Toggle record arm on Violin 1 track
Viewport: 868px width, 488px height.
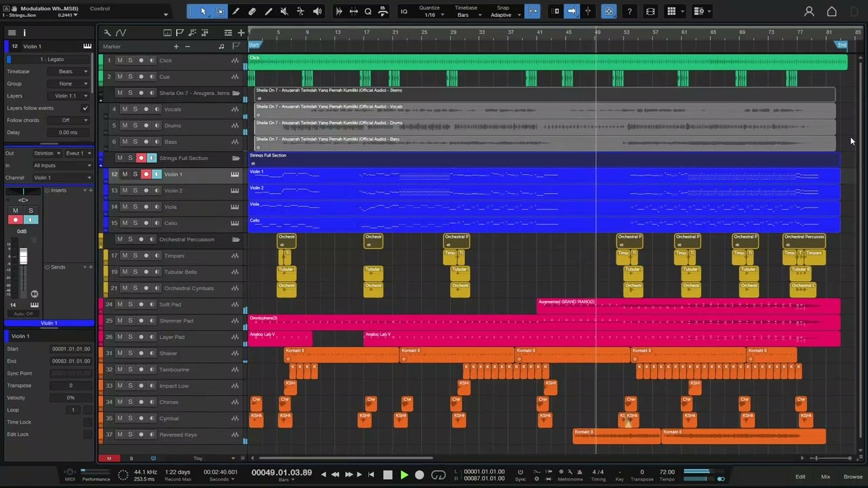[x=146, y=174]
